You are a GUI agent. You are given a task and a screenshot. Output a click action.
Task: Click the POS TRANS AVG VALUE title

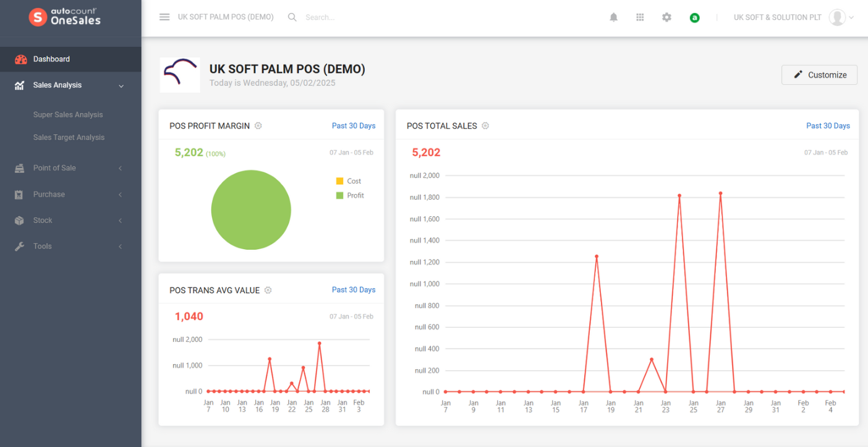tap(215, 290)
